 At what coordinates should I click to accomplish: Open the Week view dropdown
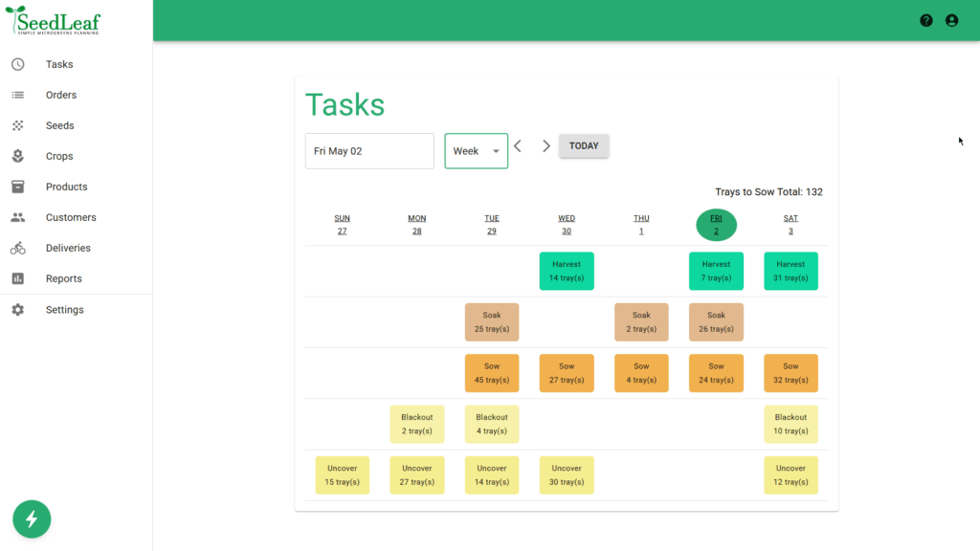point(476,150)
